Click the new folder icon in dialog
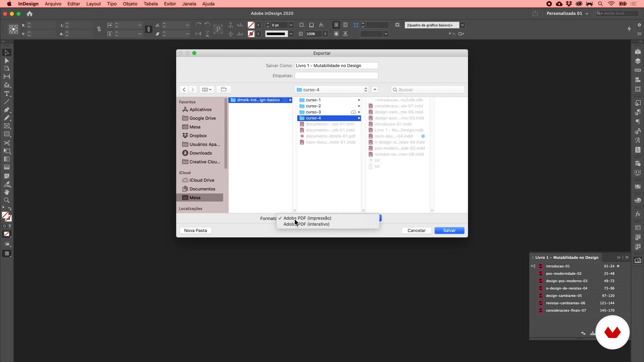This screenshot has width=644, height=362. 224,89
